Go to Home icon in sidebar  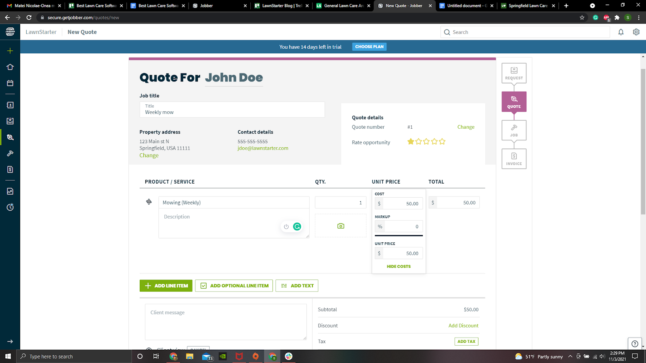10,67
